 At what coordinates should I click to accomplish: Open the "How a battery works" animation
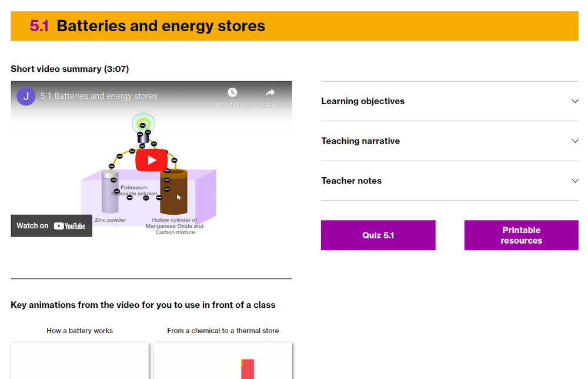point(79,360)
